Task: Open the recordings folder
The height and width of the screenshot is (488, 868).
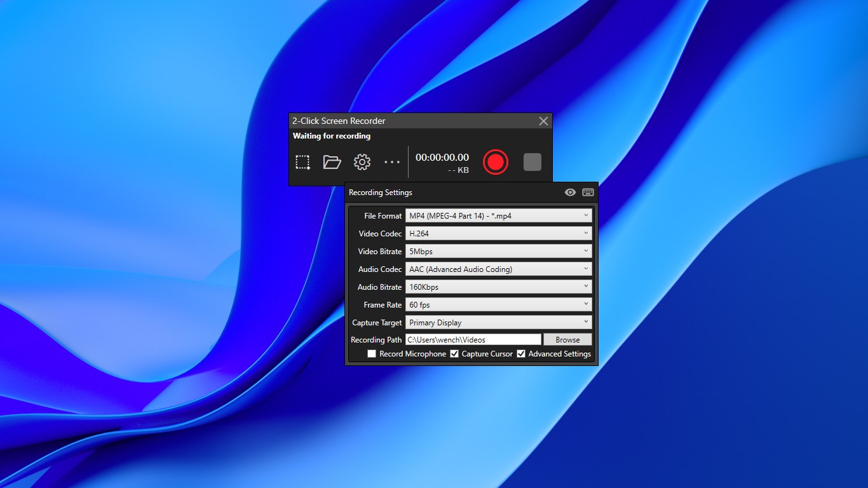Action: click(x=332, y=162)
